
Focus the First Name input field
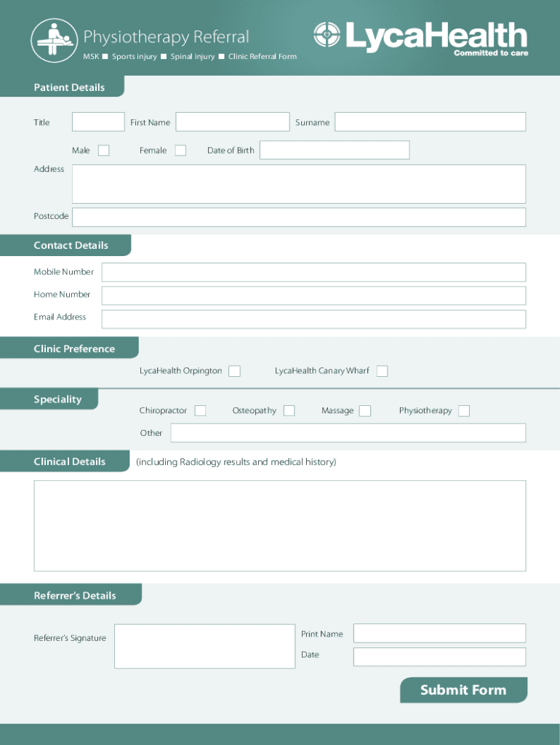coord(232,122)
